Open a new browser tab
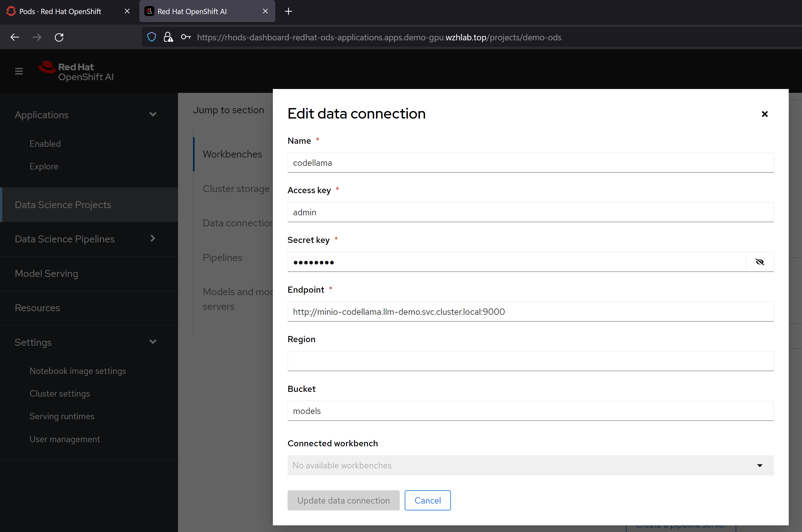This screenshot has height=532, width=802. tap(288, 12)
